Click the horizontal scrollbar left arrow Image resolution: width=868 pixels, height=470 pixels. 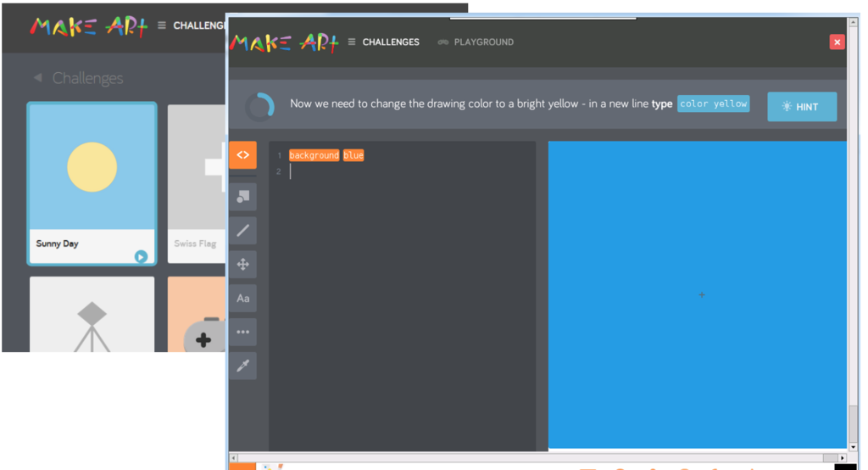(234, 458)
